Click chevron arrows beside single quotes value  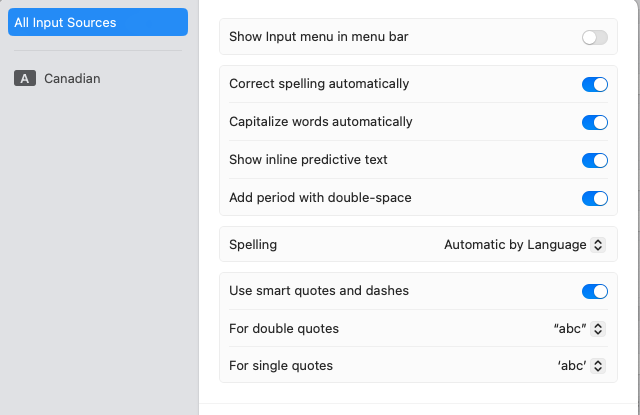tap(598, 366)
